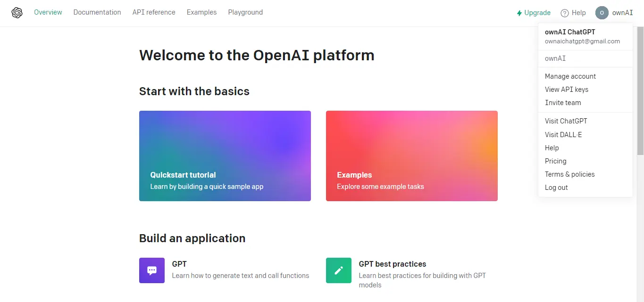Click the green pencil best practices icon
The height and width of the screenshot is (302, 644).
click(339, 270)
